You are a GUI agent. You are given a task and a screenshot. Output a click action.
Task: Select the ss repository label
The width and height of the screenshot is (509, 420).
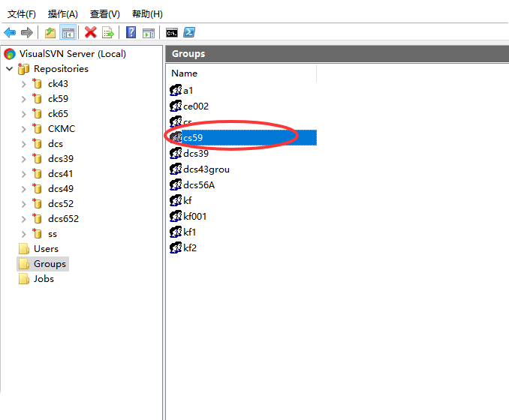(53, 234)
